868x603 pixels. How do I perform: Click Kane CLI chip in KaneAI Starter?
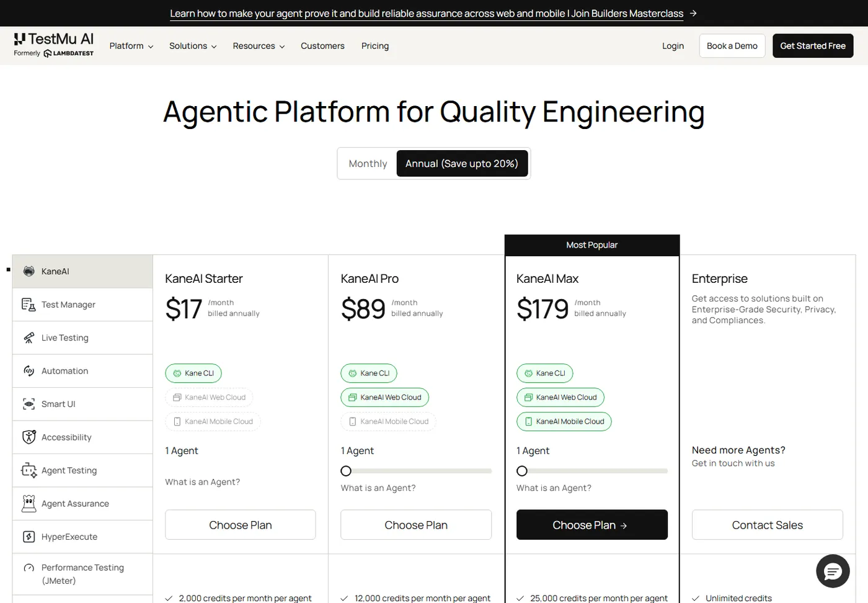[x=193, y=373]
